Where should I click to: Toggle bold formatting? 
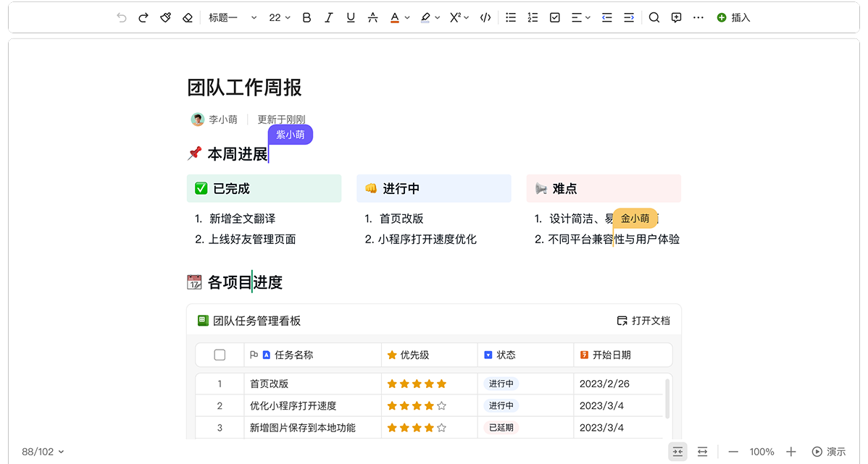[306, 17]
